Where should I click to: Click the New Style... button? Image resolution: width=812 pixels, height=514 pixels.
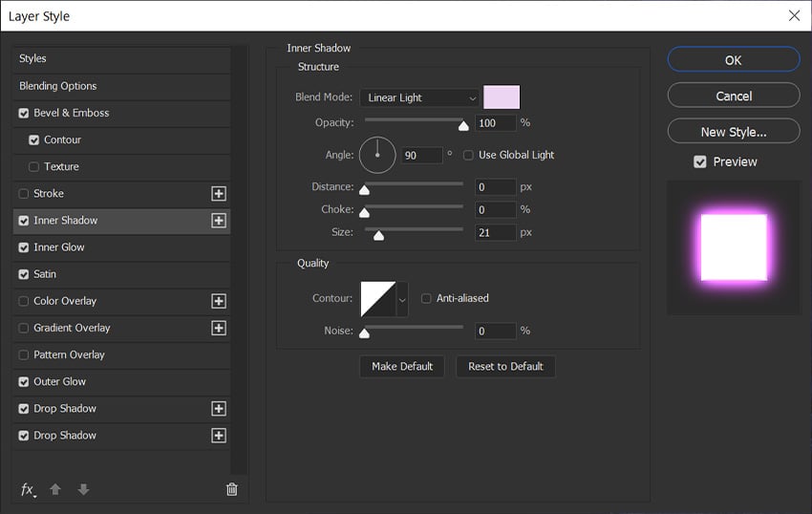[733, 132]
